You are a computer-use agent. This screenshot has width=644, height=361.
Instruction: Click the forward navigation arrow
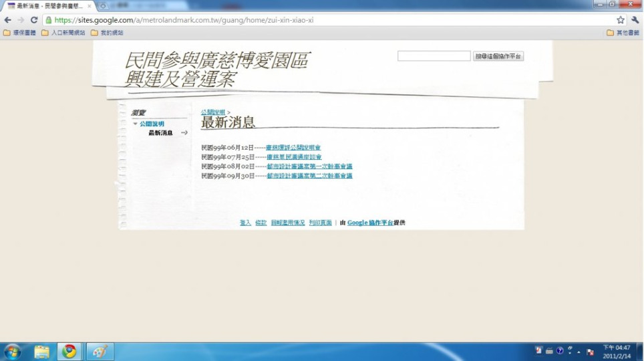pyautogui.click(x=20, y=20)
